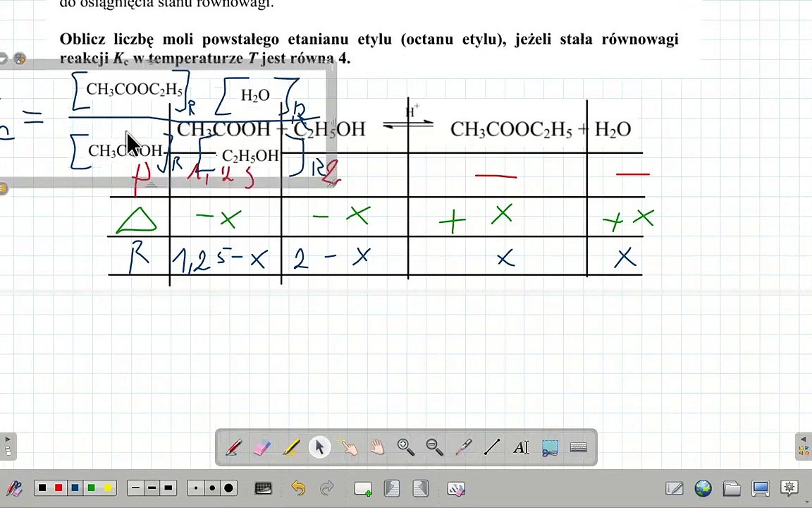Screen dimensions: 812x508
Task: Pick the yellow pen color
Action: tap(107, 488)
